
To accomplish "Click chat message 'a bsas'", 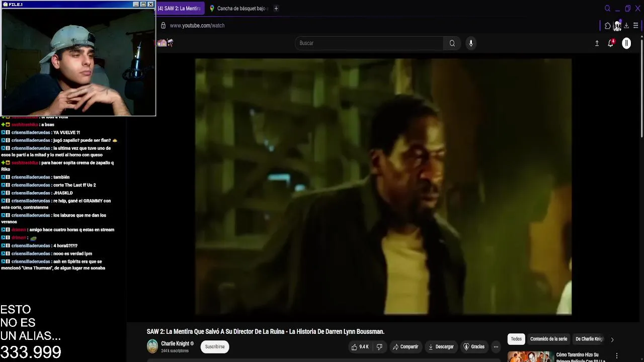I will click(48, 125).
